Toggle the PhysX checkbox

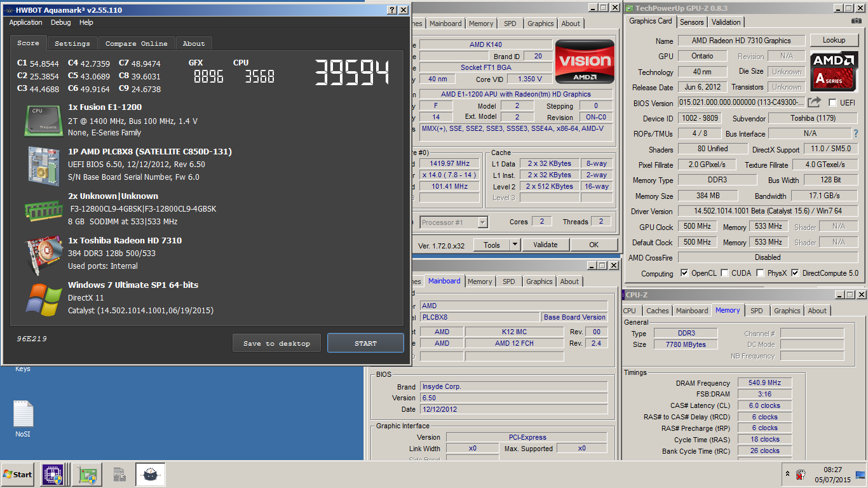tap(761, 273)
